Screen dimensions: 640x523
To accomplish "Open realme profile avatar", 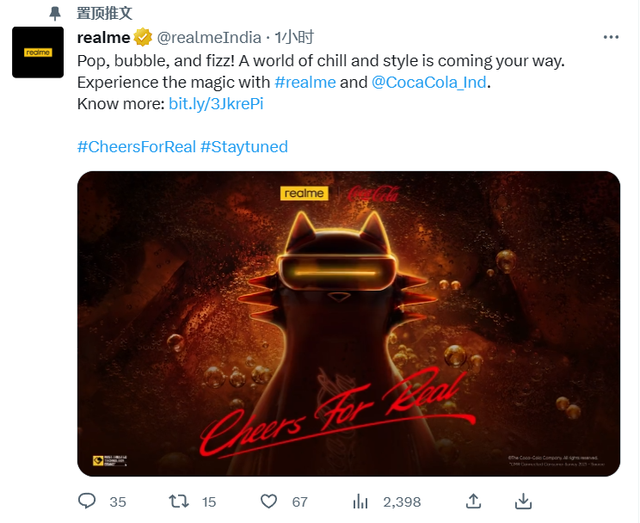I will [x=38, y=52].
